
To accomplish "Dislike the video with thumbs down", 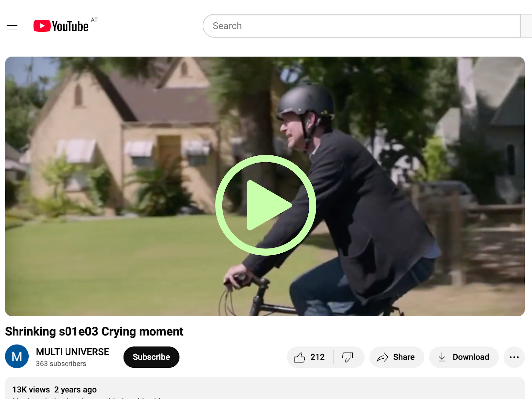I will [347, 357].
